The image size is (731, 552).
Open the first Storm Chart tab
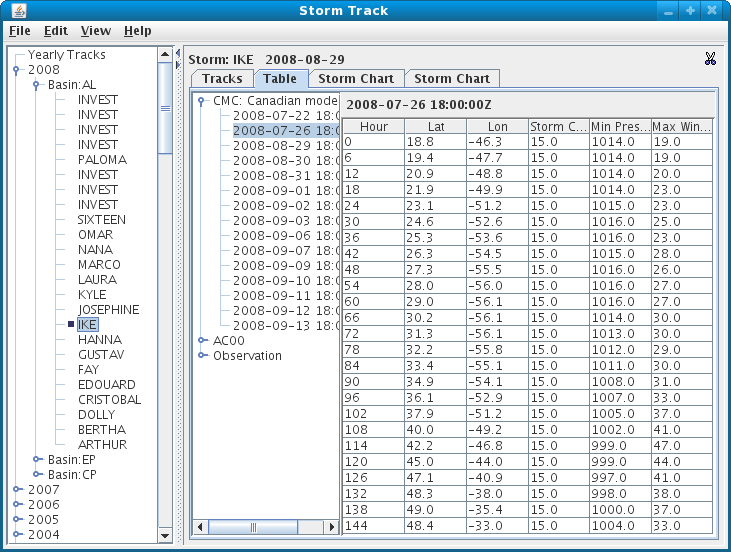tap(357, 79)
